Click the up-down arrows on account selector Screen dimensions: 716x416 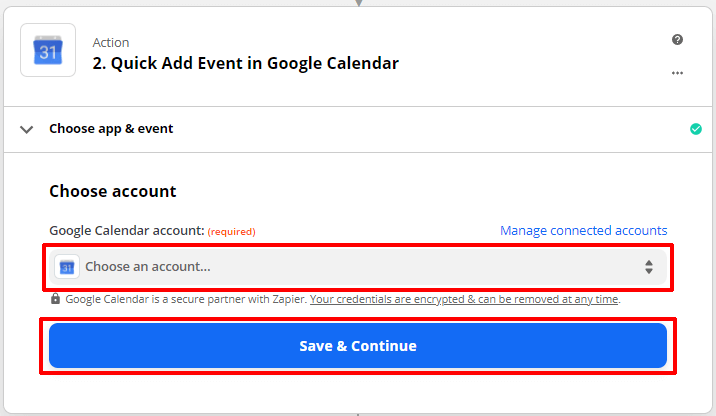click(649, 267)
